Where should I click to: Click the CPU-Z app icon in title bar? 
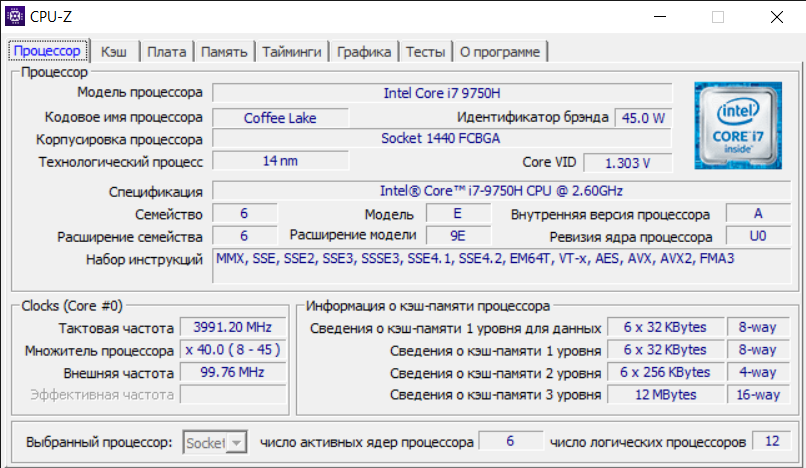click(14, 16)
